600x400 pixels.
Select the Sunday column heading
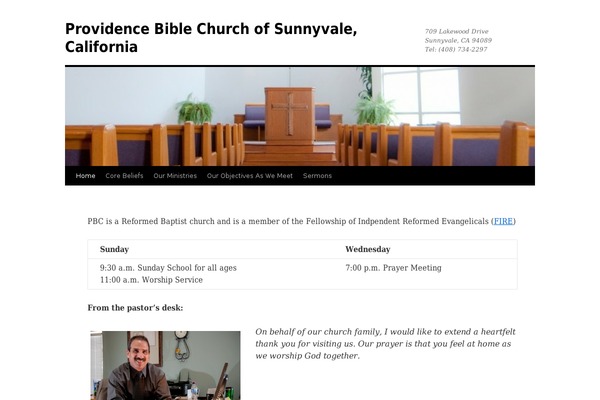click(114, 249)
